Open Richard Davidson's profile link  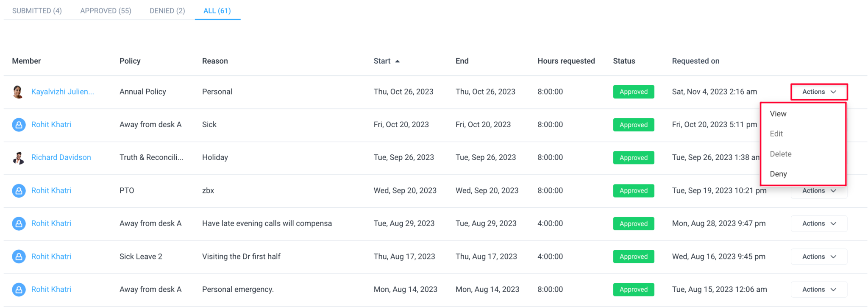(61, 157)
